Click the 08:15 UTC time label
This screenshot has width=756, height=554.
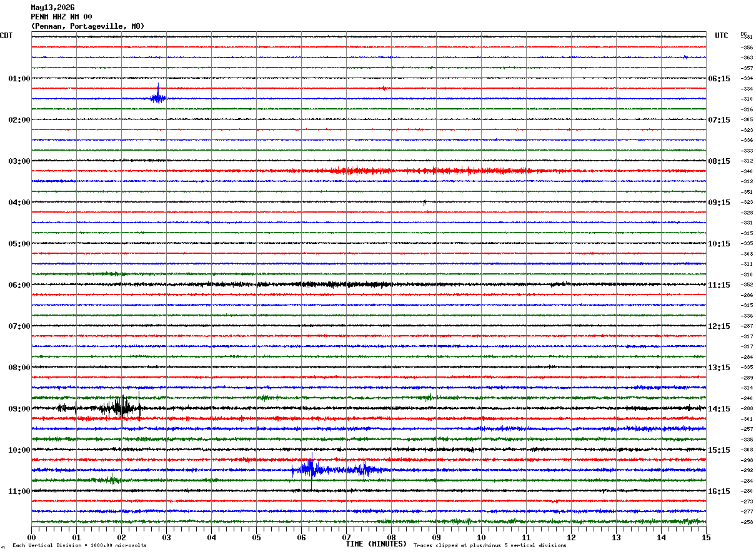coord(719,161)
